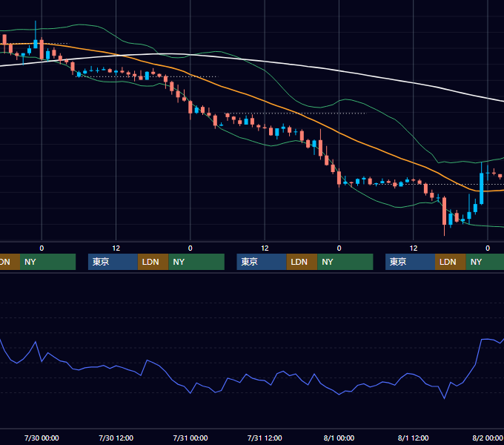Select the 東京 session block on 8/1
The height and width of the screenshot is (445, 504).
pos(410,262)
